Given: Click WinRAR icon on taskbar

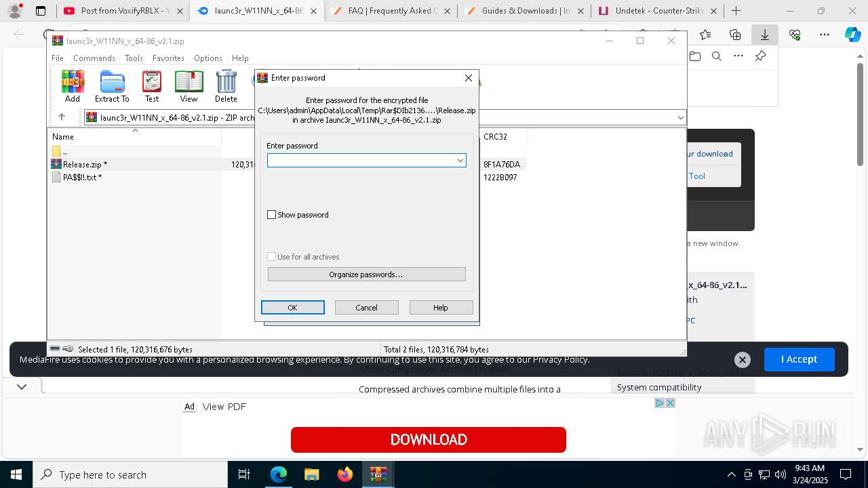Looking at the screenshot, I should coord(378,474).
